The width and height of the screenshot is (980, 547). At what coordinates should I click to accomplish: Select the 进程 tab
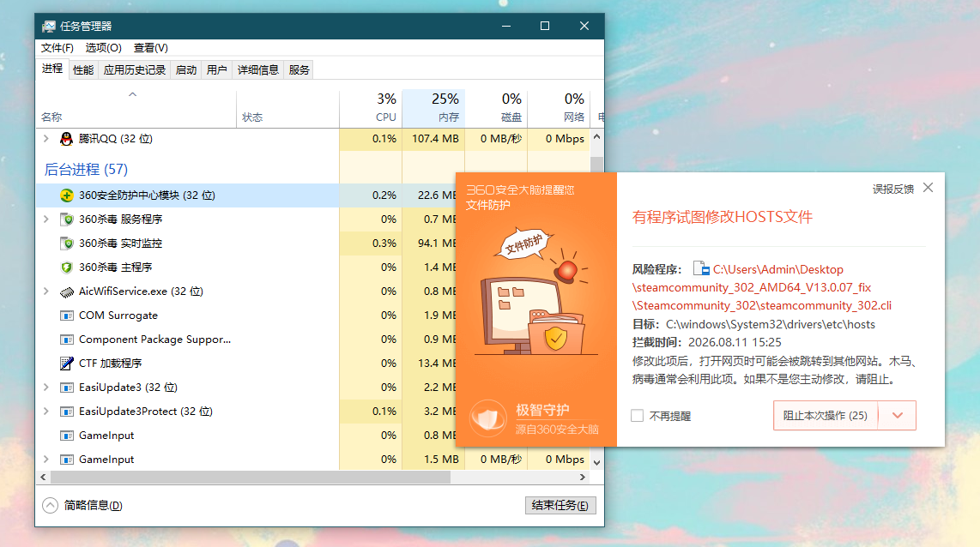pyautogui.click(x=51, y=69)
